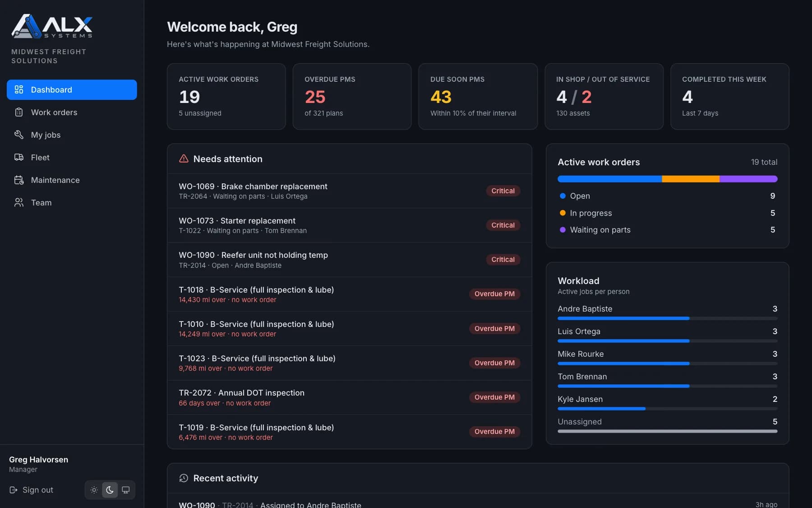Viewport: 812px width, 508px height.
Task: Open the T-1019 B-Service overdue row
Action: pyautogui.click(x=350, y=432)
